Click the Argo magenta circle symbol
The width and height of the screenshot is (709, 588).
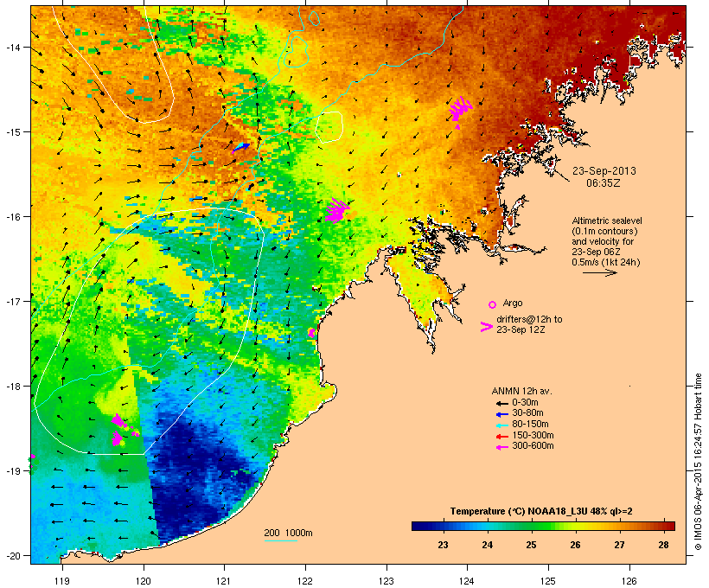point(493,304)
